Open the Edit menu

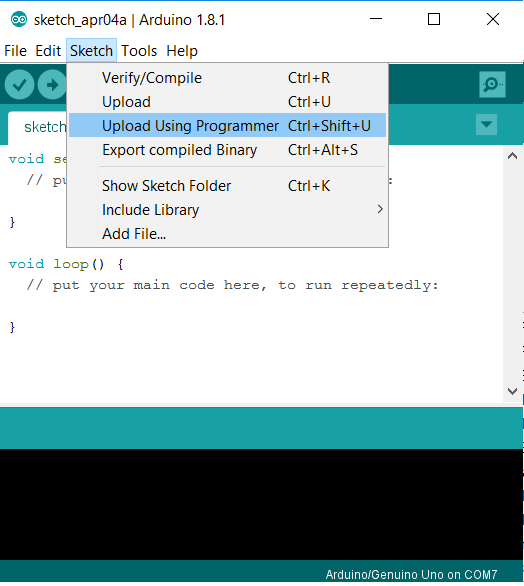click(48, 50)
